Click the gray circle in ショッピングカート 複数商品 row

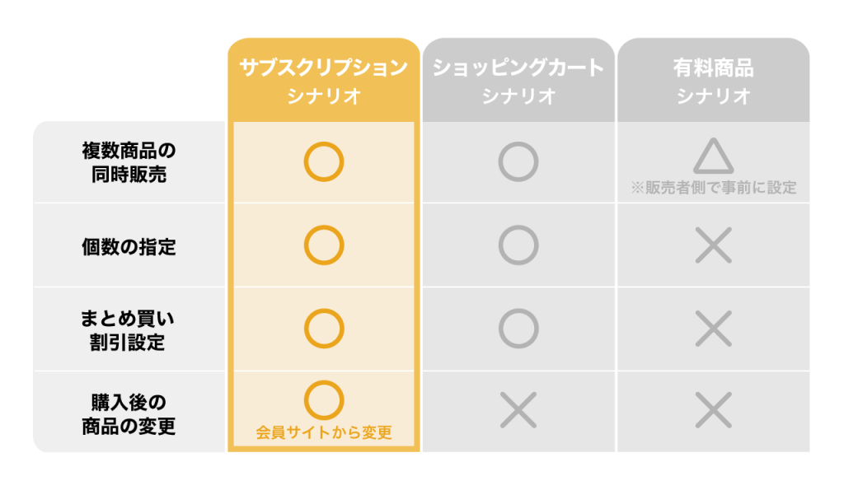[518, 162]
